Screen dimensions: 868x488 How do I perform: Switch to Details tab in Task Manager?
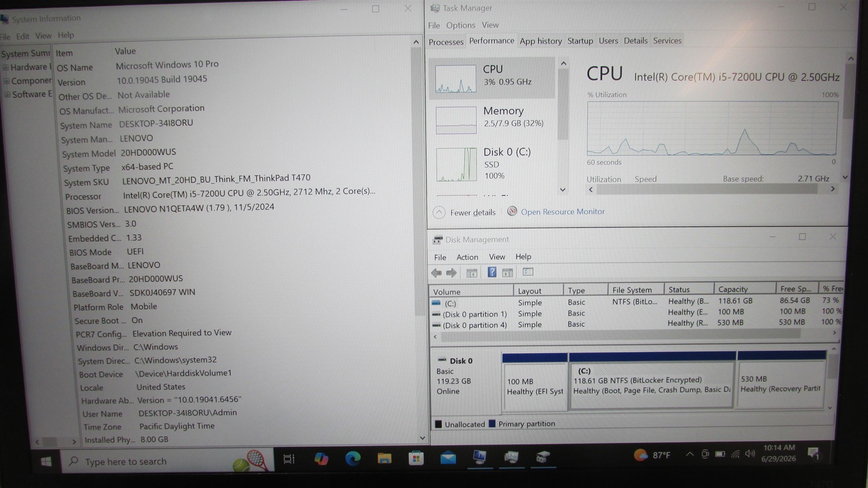pyautogui.click(x=635, y=41)
